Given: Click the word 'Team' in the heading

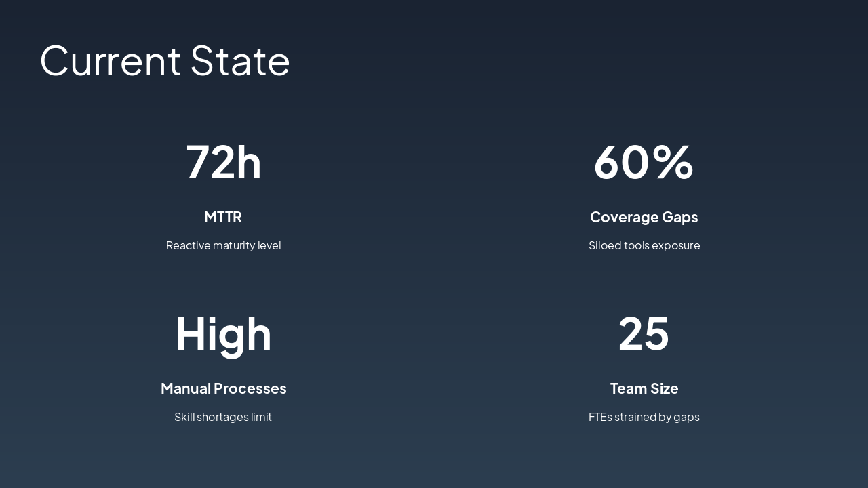Looking at the screenshot, I should (x=627, y=389).
